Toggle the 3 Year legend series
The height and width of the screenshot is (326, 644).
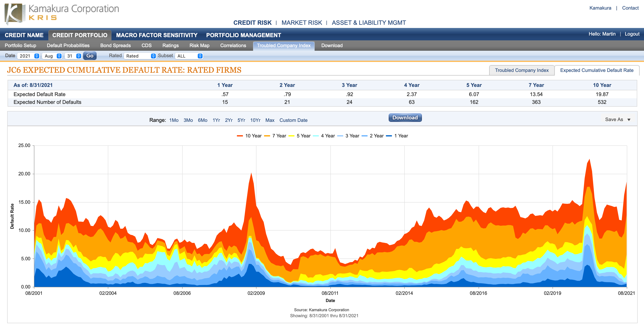pos(348,136)
